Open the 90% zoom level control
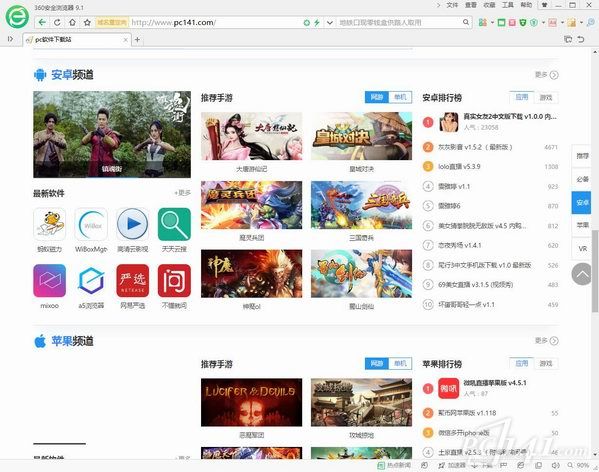The height and width of the screenshot is (472, 599). pos(578,466)
